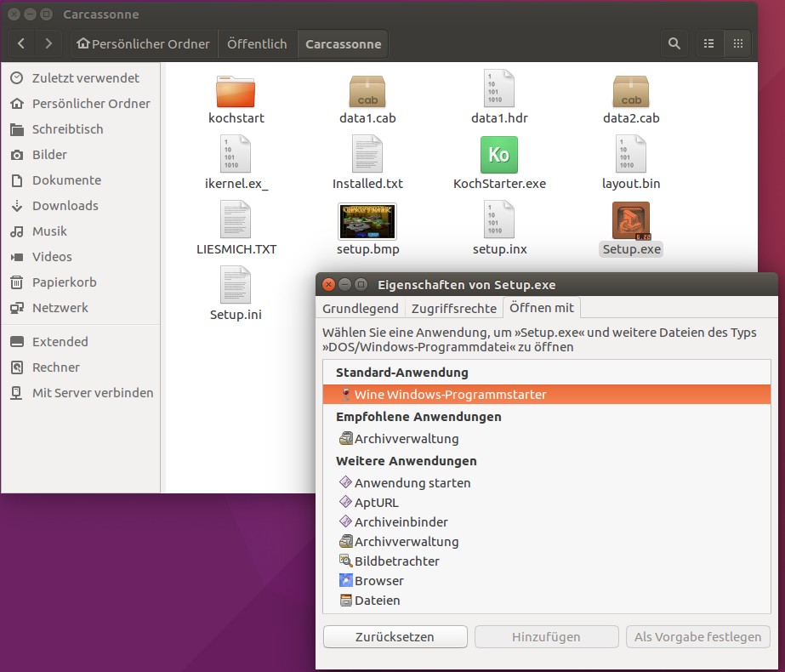Select the data2.cab archive icon
Viewport: 785px width, 672px height.
pyautogui.click(x=631, y=91)
